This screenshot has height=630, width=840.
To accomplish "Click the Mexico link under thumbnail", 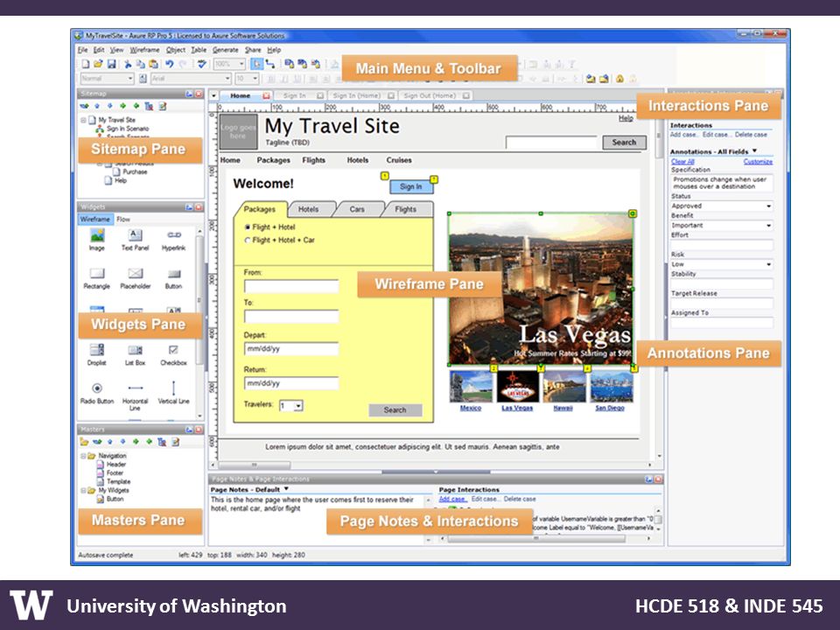I will point(471,409).
